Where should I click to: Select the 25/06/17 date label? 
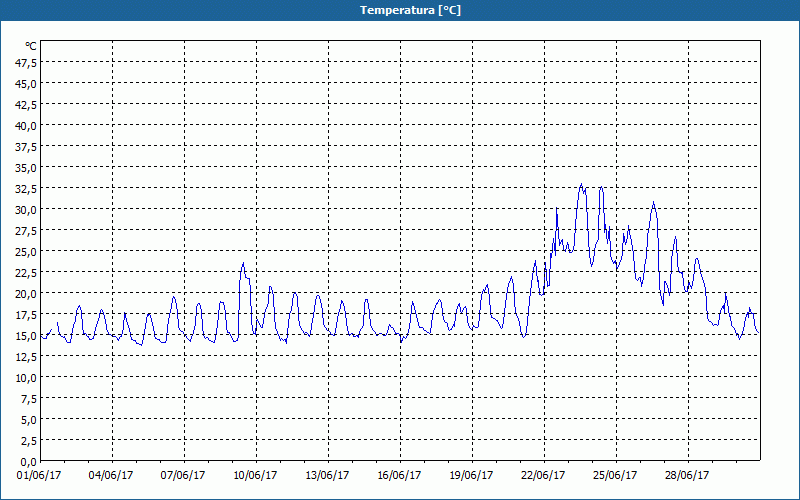pos(615,476)
